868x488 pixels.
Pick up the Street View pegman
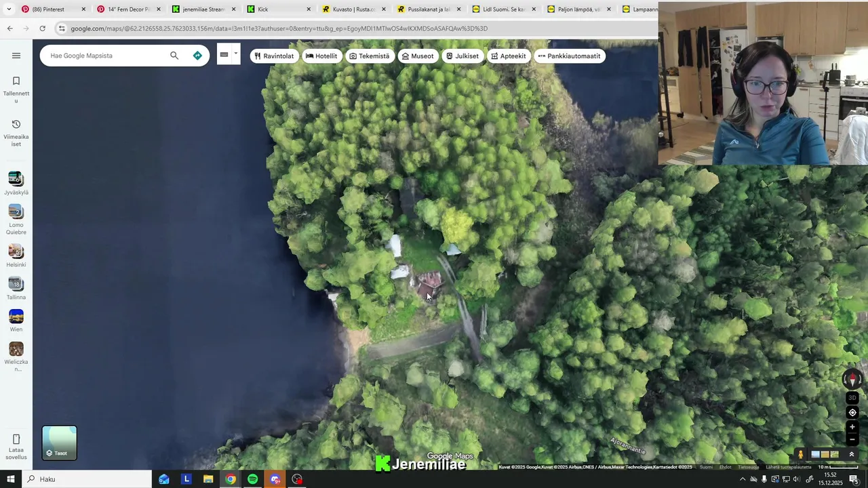tap(800, 455)
